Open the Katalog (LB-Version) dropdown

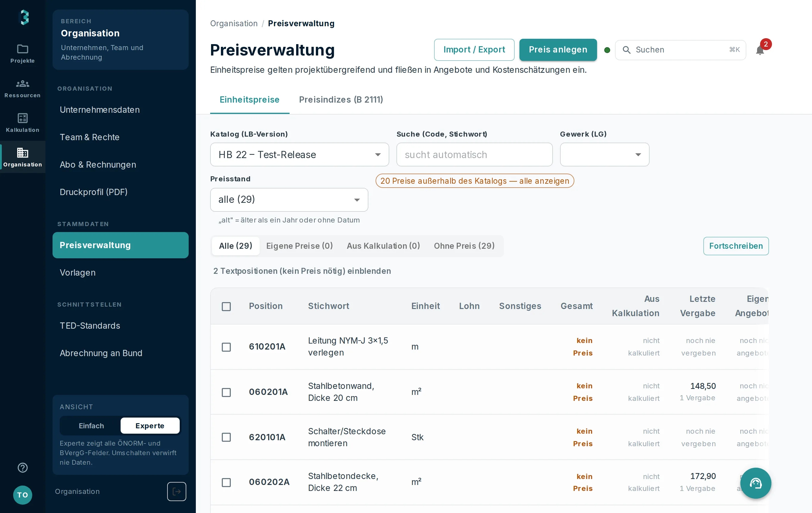point(299,154)
